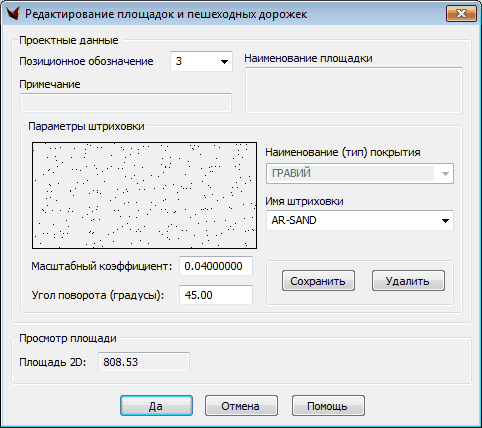Image resolution: width=482 pixels, height=428 pixels.
Task: Open the Наименование (тип) покрытия dropdown showing ГРАВИЙ
Action: [x=360, y=174]
